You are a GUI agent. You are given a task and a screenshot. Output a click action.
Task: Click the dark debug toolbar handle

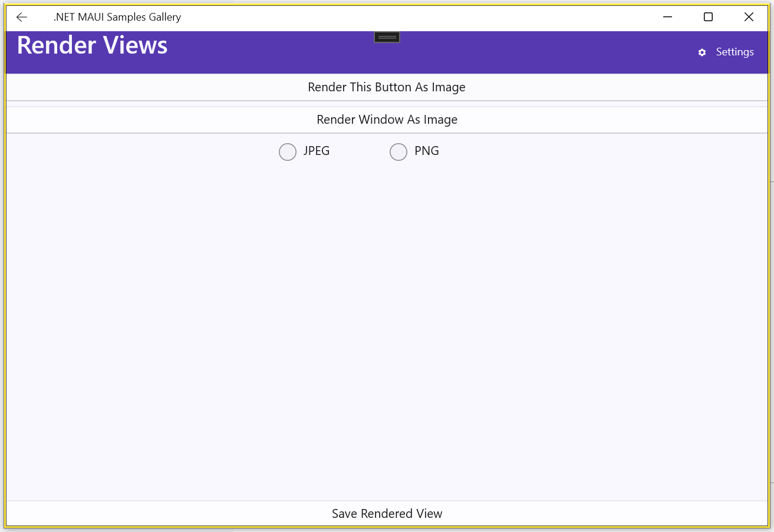tap(387, 37)
